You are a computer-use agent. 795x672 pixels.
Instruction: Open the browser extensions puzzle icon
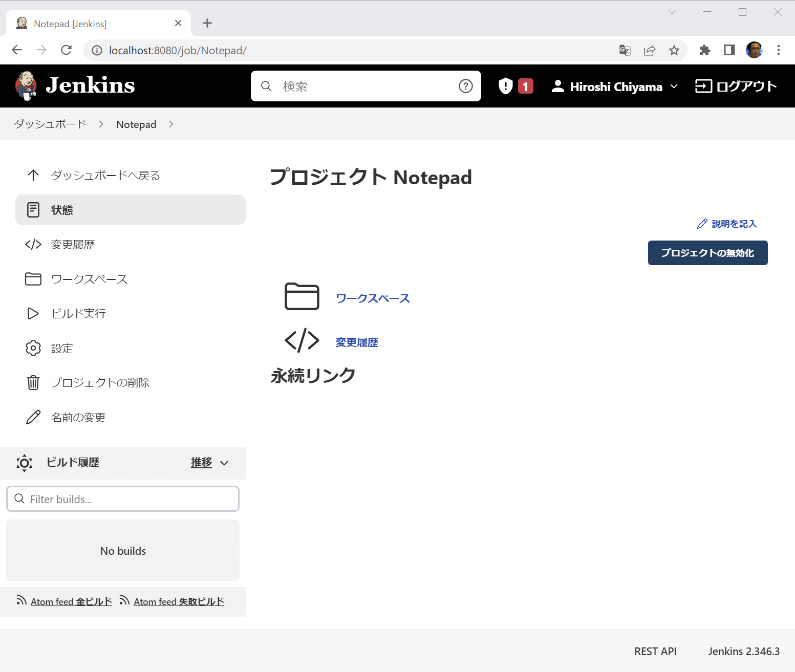click(705, 50)
